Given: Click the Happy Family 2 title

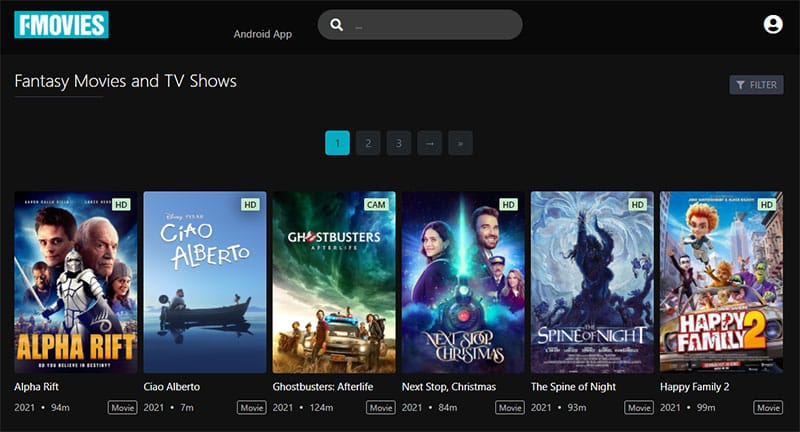Looking at the screenshot, I should (x=694, y=387).
